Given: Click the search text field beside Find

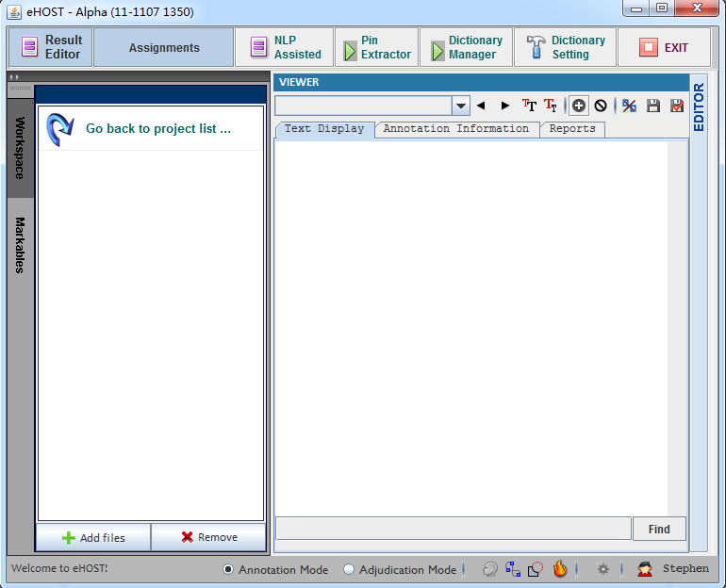Looking at the screenshot, I should tap(454, 529).
